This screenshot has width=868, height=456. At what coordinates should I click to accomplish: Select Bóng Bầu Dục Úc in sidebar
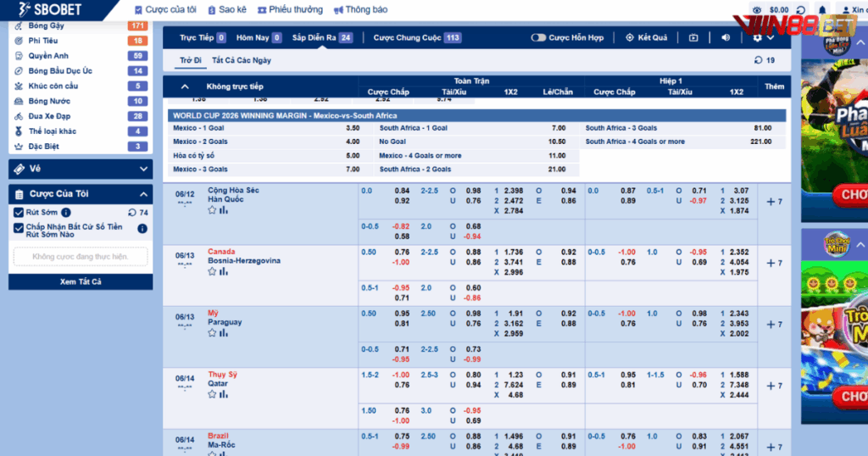(81, 71)
